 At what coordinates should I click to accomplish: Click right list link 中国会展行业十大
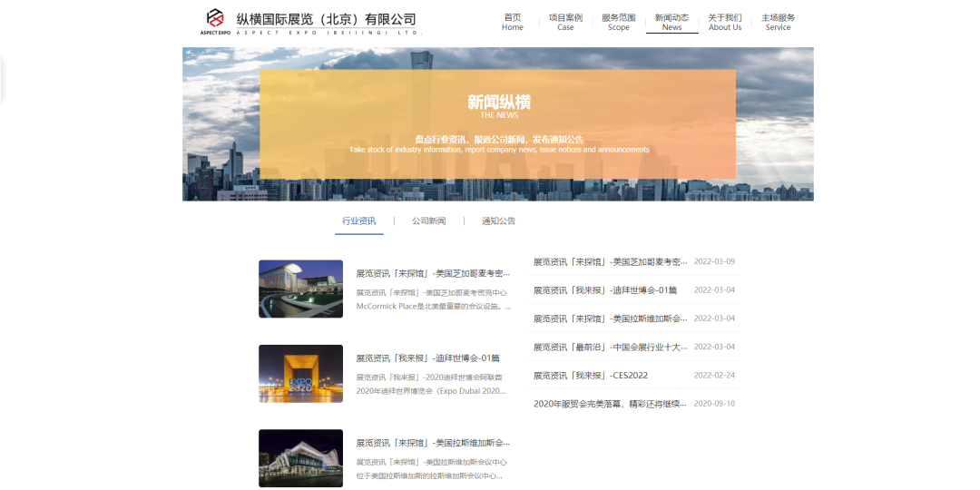click(610, 347)
